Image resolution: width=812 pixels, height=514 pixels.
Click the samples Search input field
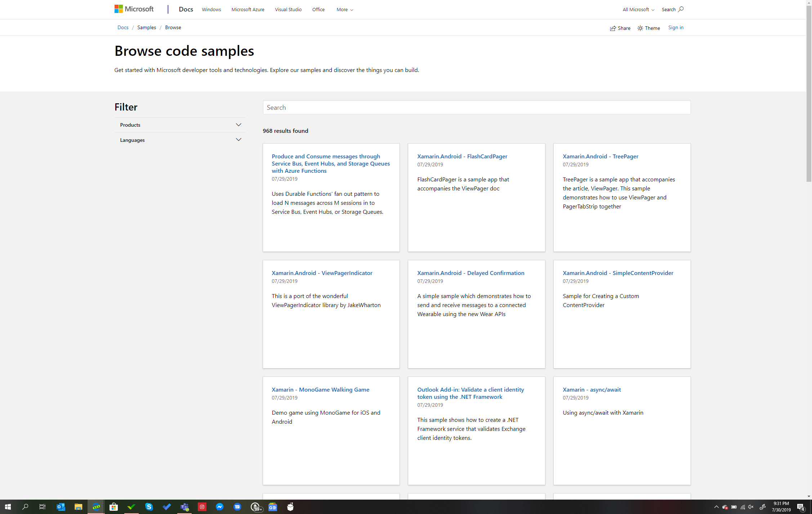476,108
